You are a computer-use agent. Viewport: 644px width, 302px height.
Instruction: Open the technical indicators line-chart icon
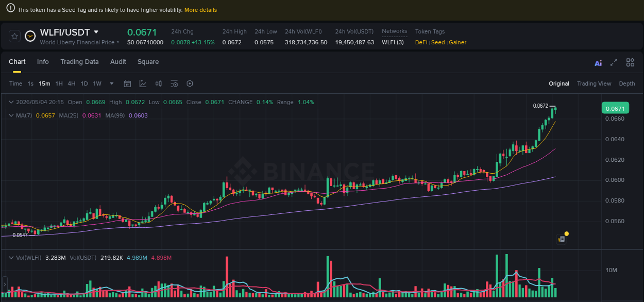click(143, 83)
